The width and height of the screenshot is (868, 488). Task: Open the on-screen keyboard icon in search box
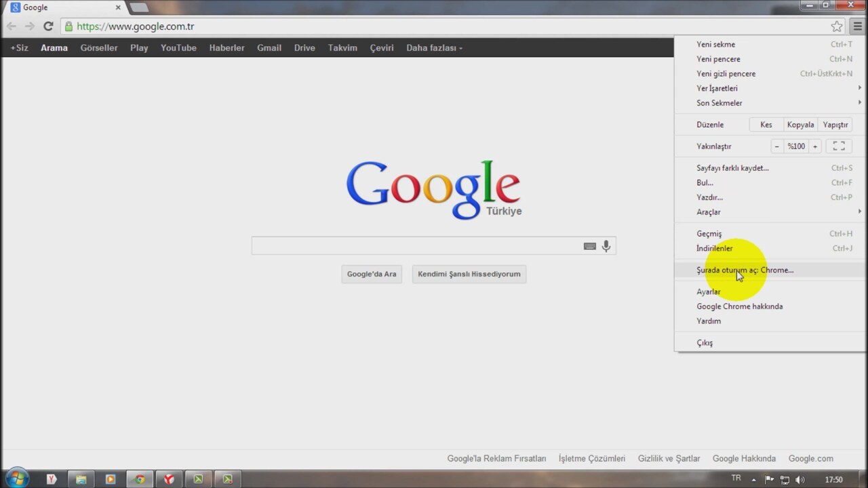tap(590, 246)
